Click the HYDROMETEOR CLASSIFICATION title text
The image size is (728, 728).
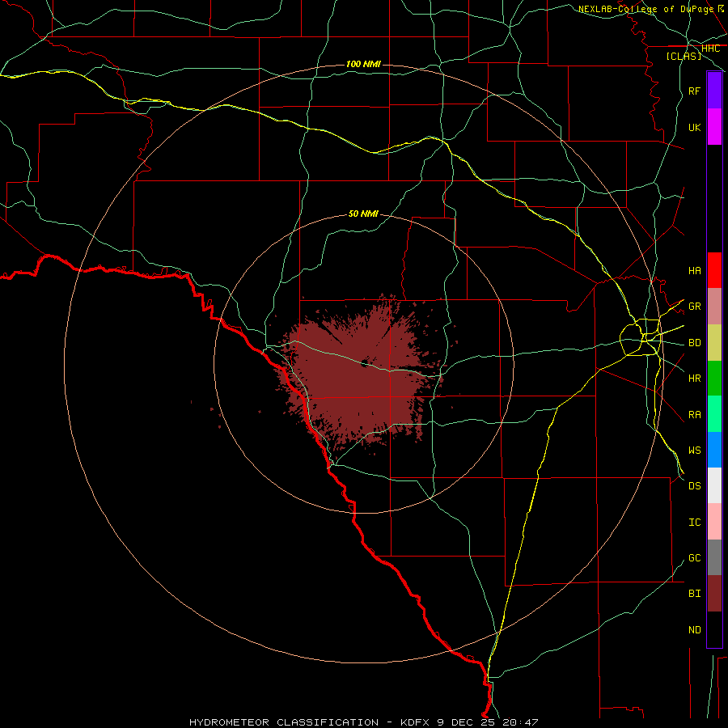pos(284,722)
